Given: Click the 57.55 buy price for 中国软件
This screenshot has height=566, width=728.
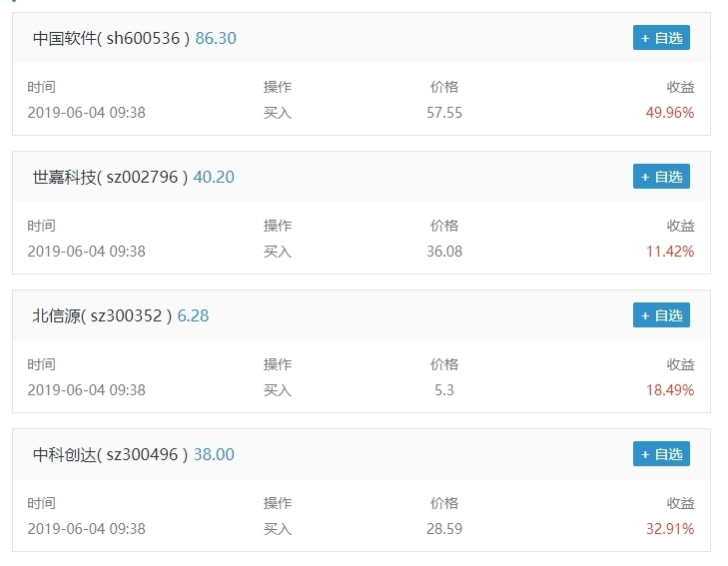Looking at the screenshot, I should point(444,113).
